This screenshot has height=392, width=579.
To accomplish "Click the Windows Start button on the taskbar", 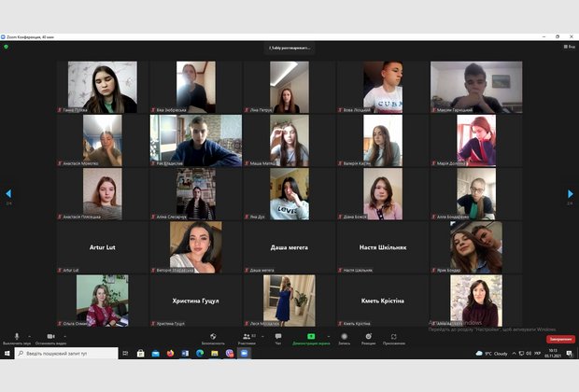I will [x=6, y=354].
